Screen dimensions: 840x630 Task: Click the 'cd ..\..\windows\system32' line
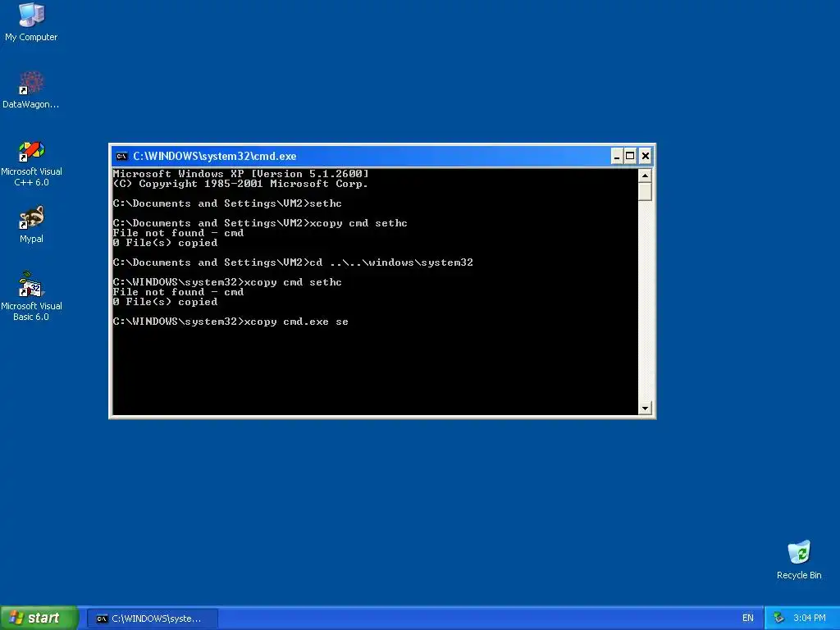[293, 262]
